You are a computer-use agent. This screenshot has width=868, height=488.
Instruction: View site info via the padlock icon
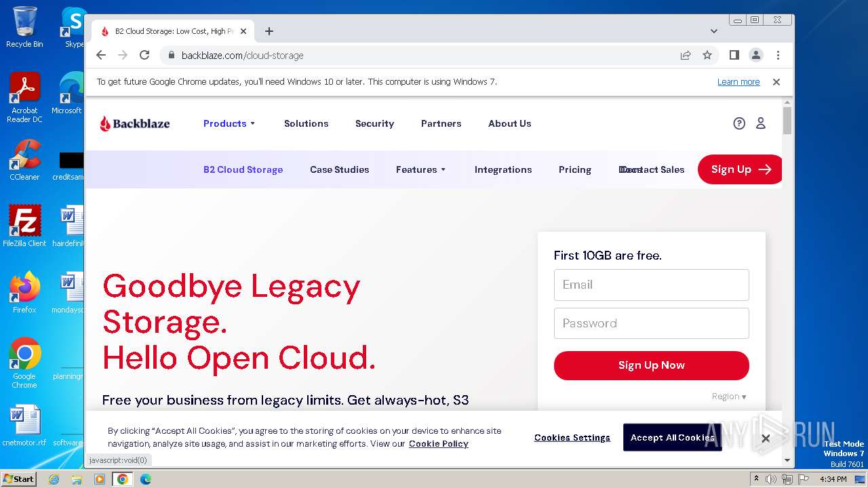point(172,55)
